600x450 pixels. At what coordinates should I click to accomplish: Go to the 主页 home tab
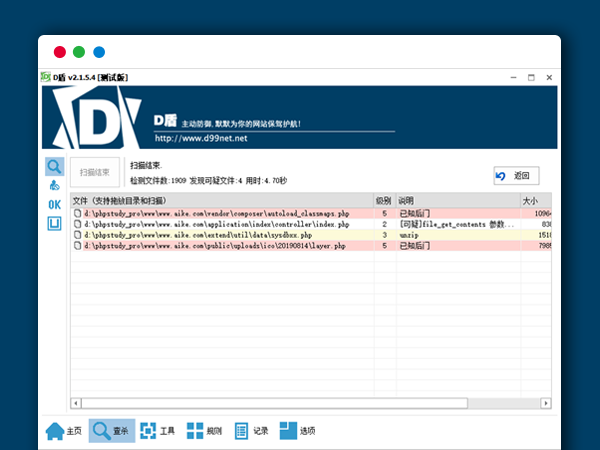pos(63,431)
